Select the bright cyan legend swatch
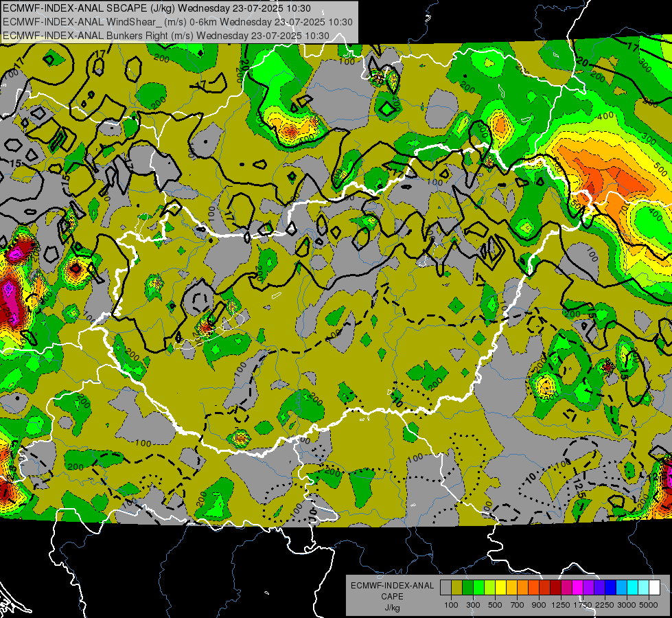This screenshot has width=672, height=618. [x=633, y=588]
